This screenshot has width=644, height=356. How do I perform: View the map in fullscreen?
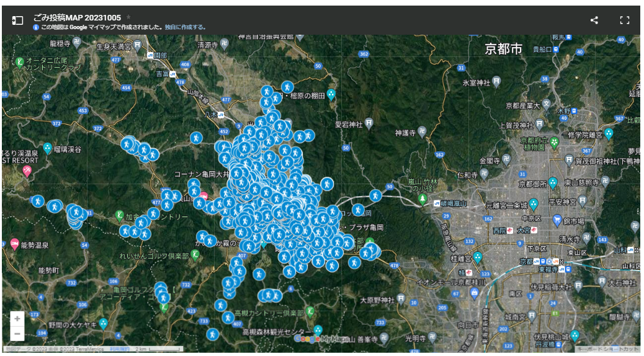(x=624, y=20)
